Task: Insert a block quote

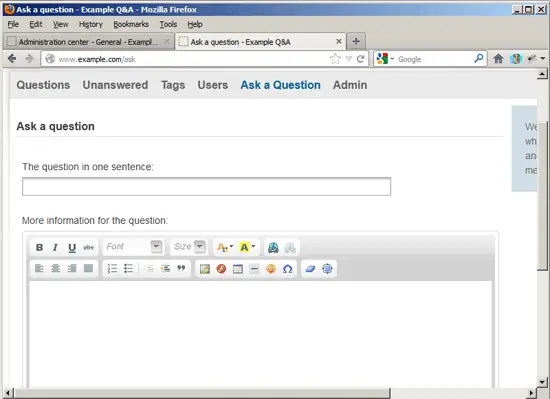Action: click(x=181, y=269)
